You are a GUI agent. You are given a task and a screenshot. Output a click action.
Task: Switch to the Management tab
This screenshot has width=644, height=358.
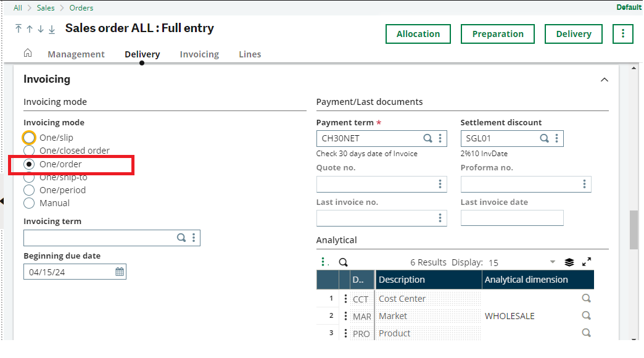(76, 54)
